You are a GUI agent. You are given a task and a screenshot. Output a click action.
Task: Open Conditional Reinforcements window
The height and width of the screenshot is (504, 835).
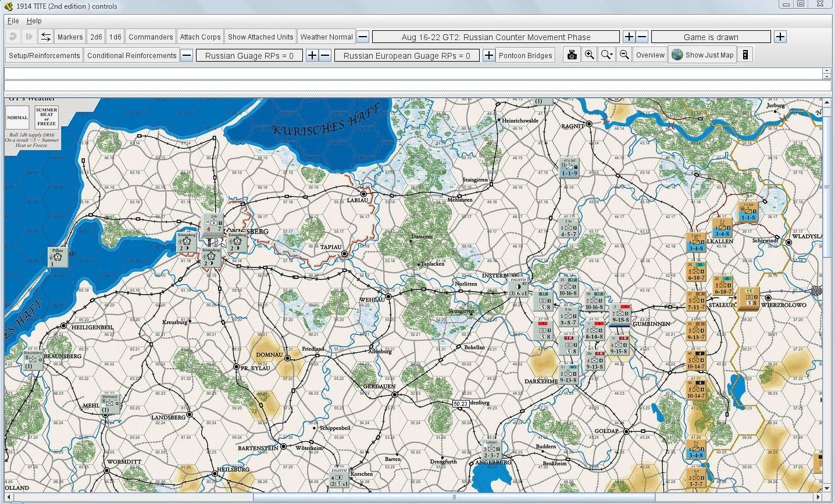(132, 55)
